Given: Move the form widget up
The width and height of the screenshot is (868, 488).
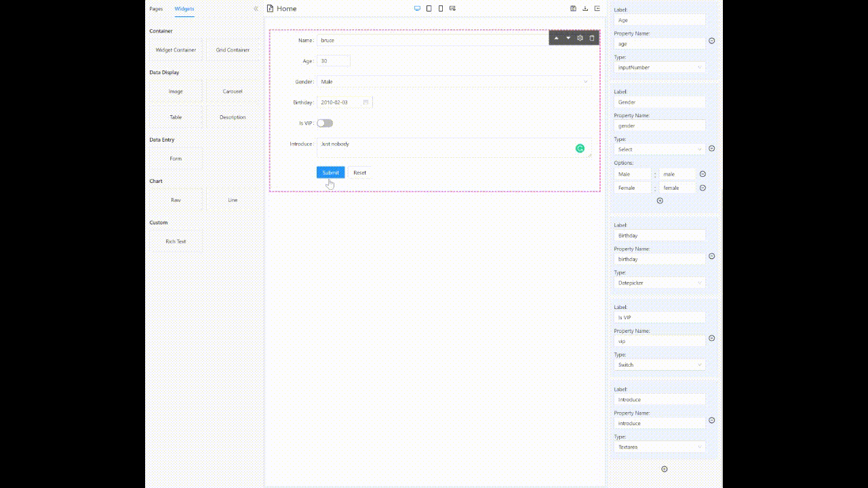Looking at the screenshot, I should (x=557, y=38).
